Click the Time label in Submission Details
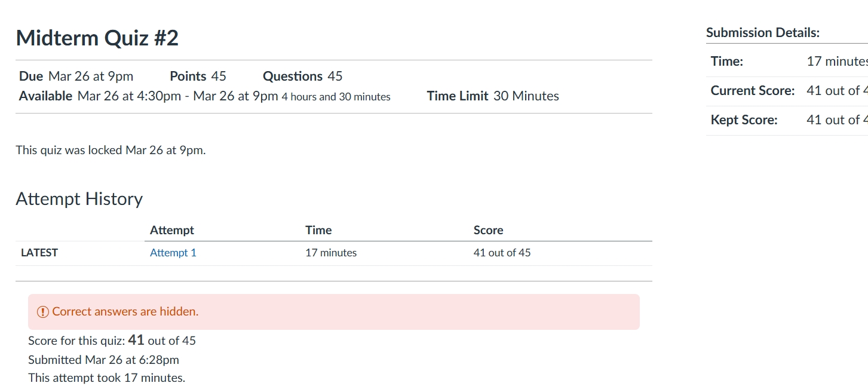This screenshot has height=389, width=868. (726, 62)
